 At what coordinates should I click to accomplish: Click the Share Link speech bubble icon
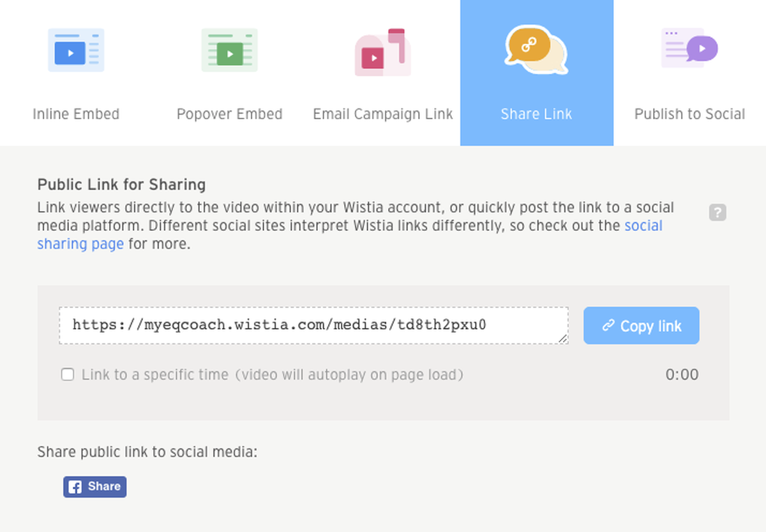coord(536,50)
